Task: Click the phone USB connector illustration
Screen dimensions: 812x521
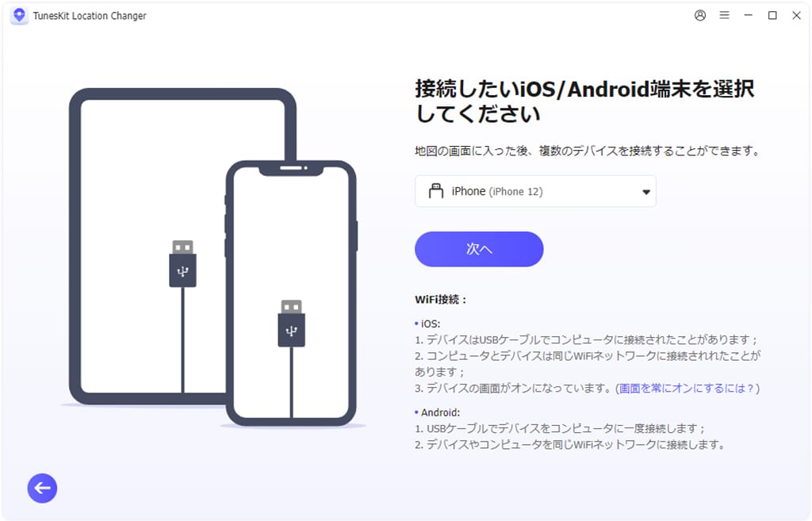Action: pyautogui.click(x=292, y=324)
